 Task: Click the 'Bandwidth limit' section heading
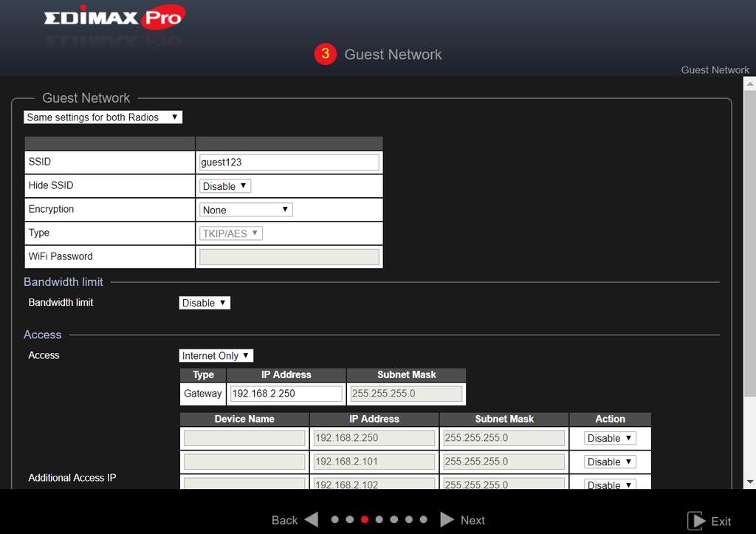tap(63, 281)
